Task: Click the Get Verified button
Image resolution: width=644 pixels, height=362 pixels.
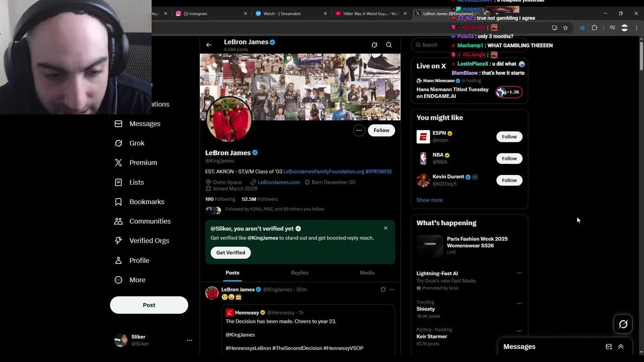Action: tap(231, 253)
